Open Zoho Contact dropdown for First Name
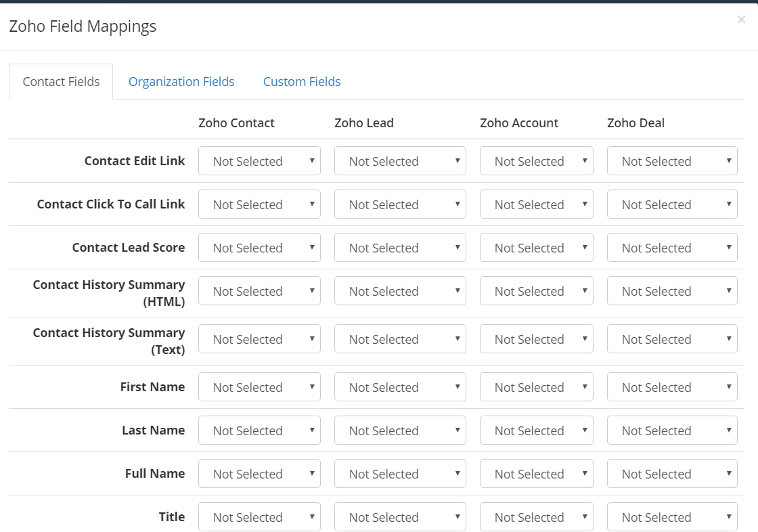 point(260,387)
